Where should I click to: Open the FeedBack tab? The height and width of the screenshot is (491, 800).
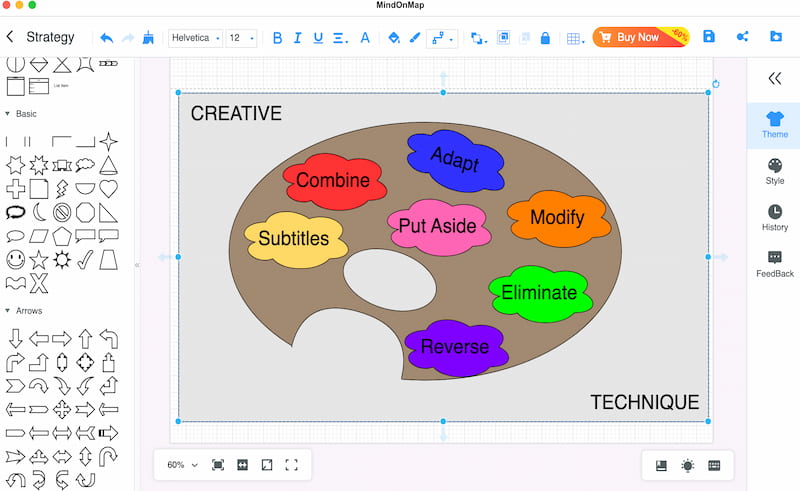(774, 264)
